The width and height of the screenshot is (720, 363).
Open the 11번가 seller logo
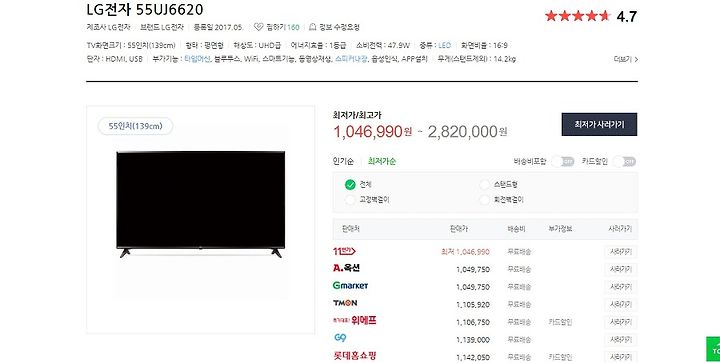coord(344,251)
